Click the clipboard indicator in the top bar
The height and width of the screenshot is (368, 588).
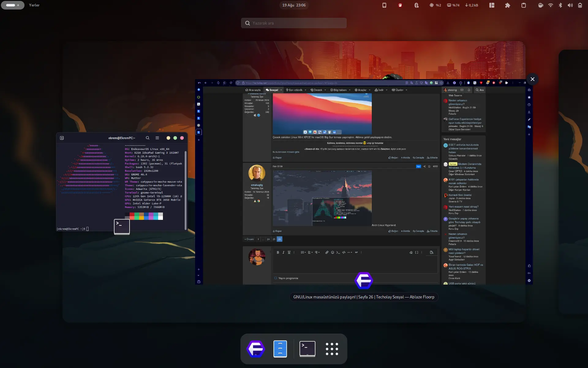(x=524, y=5)
